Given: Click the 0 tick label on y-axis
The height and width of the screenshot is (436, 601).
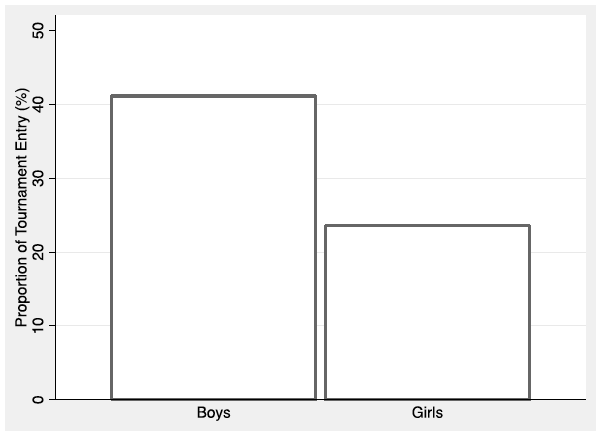Looking at the screenshot, I should click(x=38, y=400).
